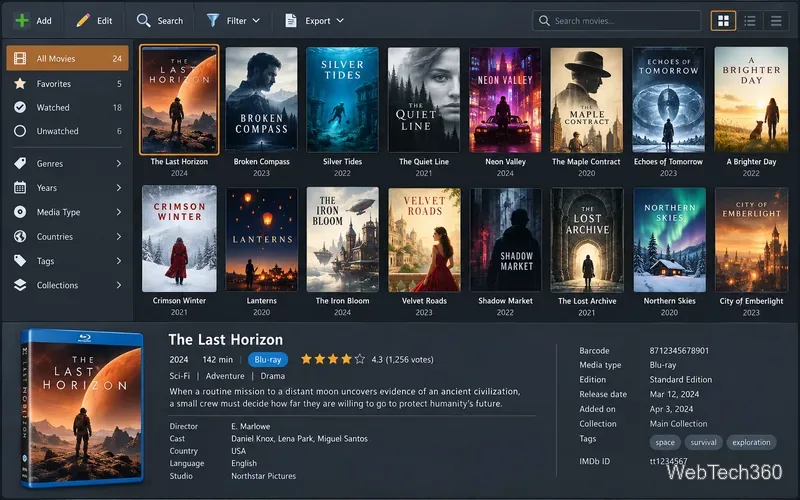Click the survival tag chip
The width and height of the screenshot is (800, 500).
704,442
